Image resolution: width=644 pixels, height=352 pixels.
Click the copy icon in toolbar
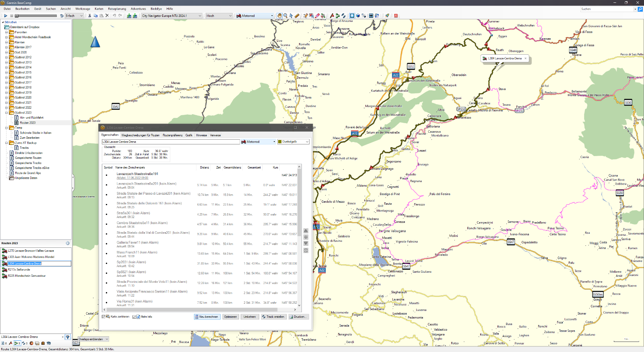coord(95,16)
